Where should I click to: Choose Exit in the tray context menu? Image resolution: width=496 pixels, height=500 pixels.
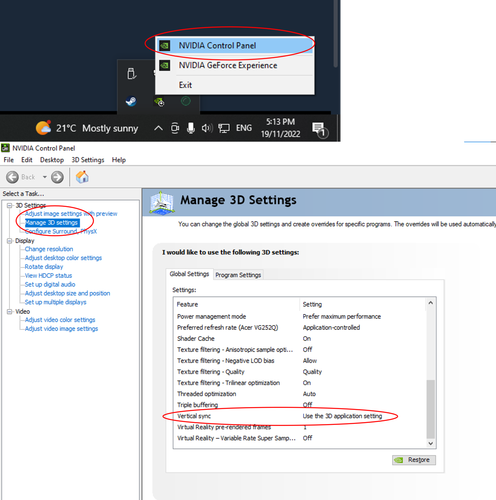(235, 85)
